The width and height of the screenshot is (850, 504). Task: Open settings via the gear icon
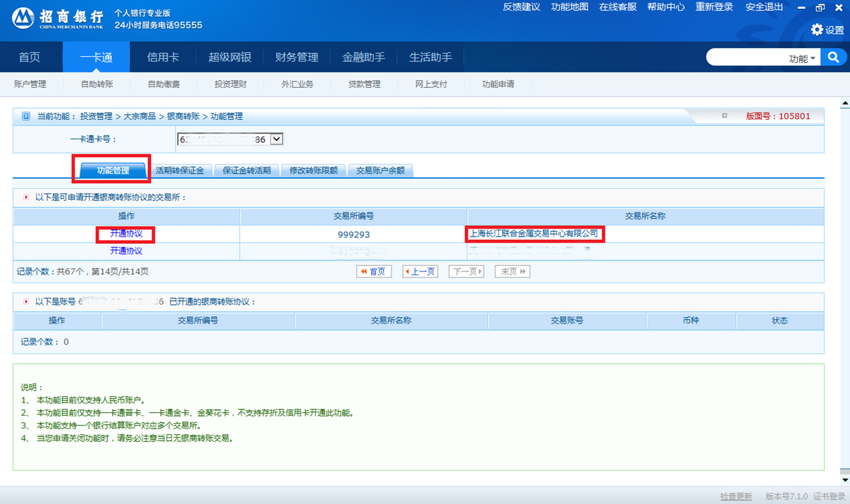(x=817, y=29)
